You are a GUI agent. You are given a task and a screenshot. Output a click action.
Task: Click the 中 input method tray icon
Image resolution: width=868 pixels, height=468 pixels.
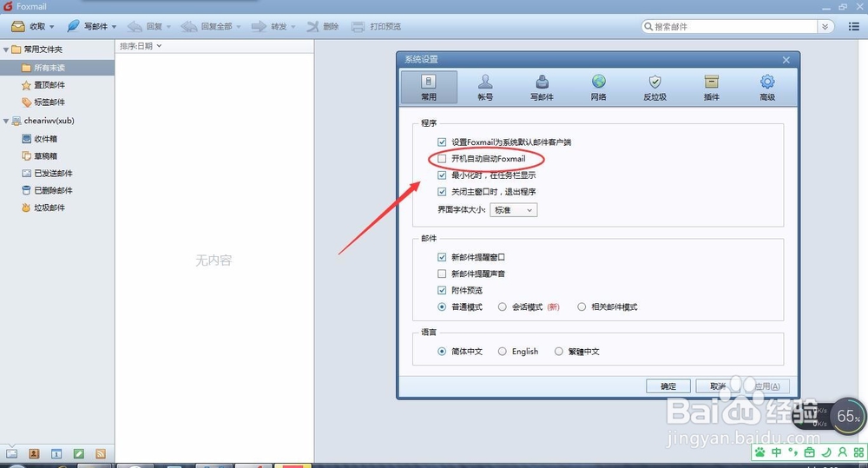[x=777, y=452]
